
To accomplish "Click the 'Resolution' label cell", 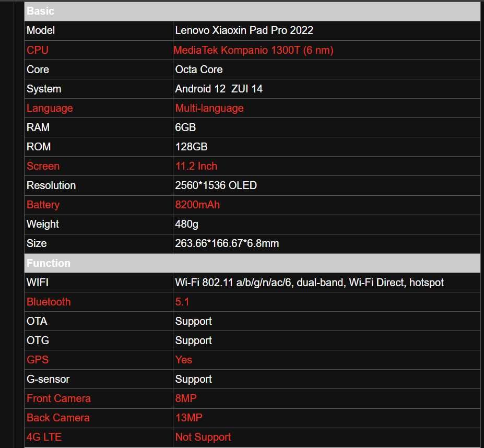I will [x=99, y=185].
